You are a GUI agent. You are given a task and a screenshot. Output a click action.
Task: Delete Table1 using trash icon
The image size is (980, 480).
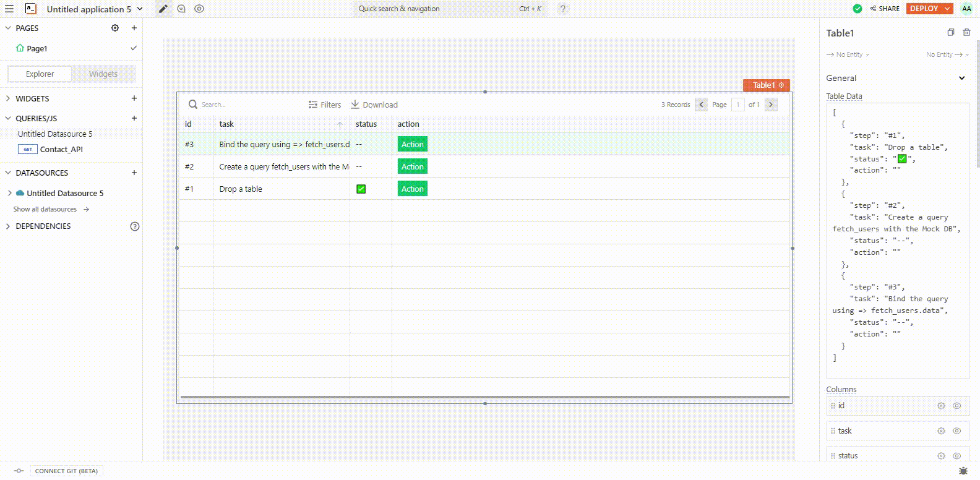pos(966,33)
